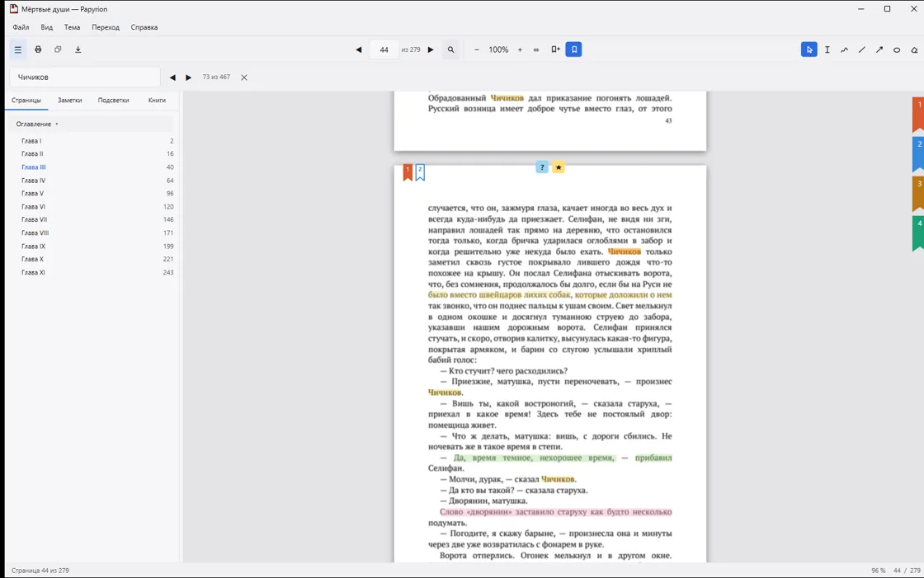Select the arrow annotation tool
This screenshot has height=578, width=924.
click(x=879, y=49)
